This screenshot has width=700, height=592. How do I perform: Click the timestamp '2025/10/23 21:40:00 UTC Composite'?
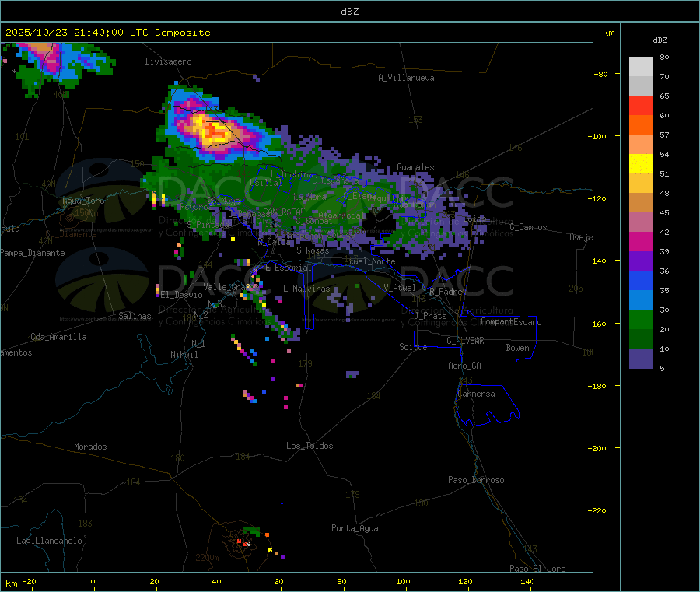coord(107,33)
